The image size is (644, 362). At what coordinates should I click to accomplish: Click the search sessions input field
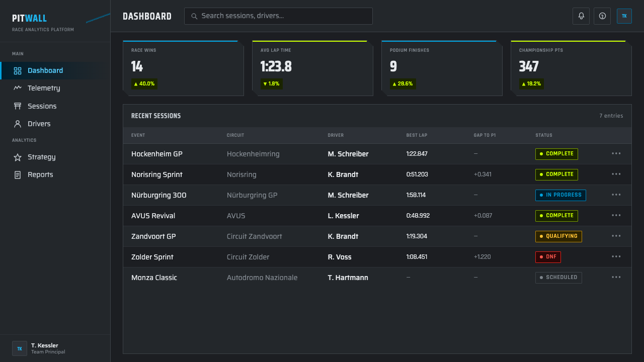pyautogui.click(x=278, y=16)
